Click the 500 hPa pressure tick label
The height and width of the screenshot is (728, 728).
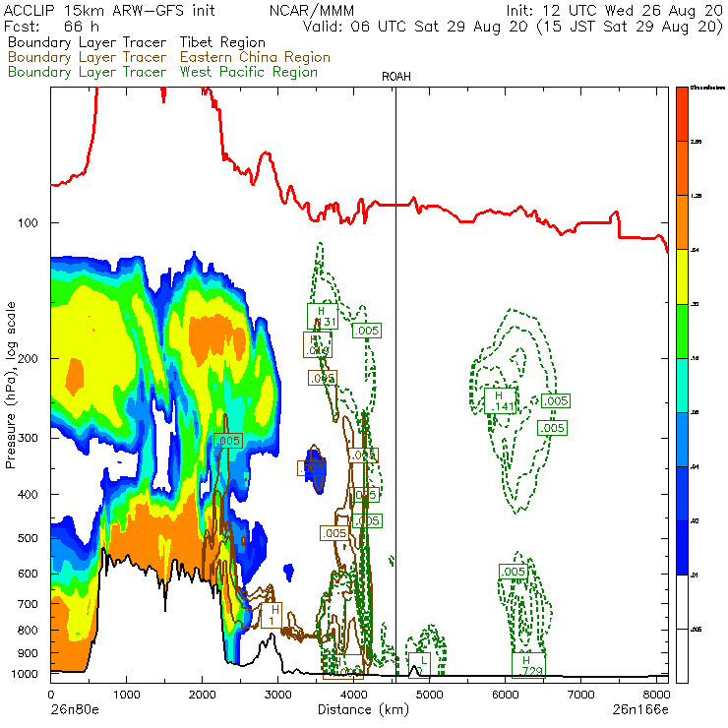(x=28, y=538)
